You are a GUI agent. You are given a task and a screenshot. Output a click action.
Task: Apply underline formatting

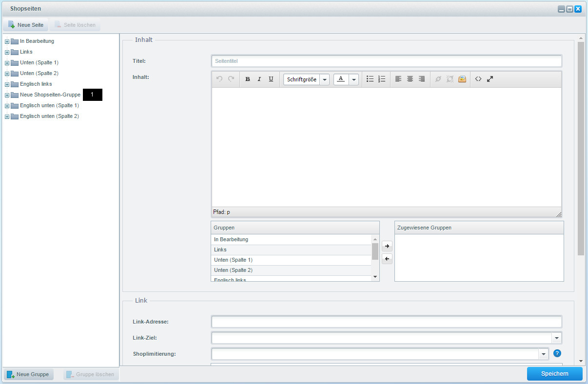pyautogui.click(x=271, y=79)
